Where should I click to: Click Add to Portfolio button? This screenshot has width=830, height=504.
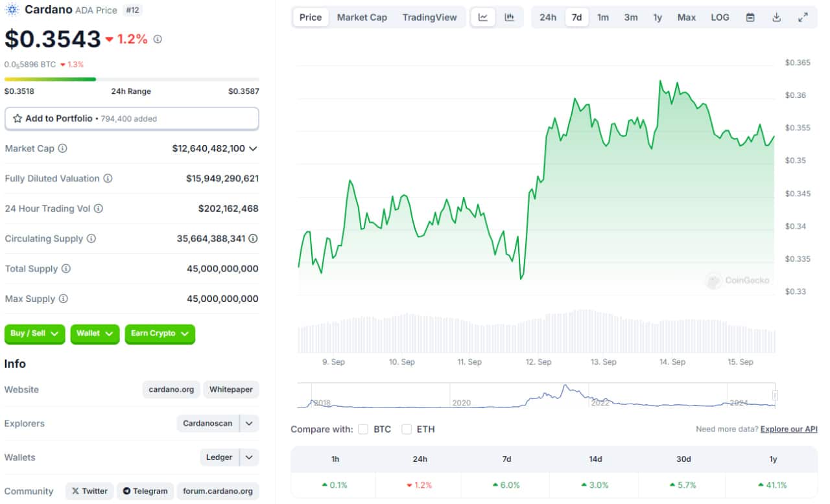coord(132,119)
